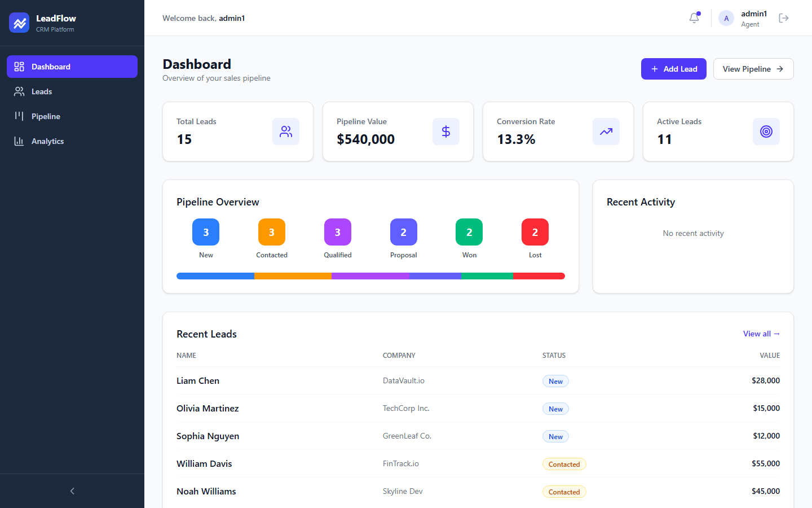Click the red segment of pipeline bar
Image resolution: width=812 pixels, height=508 pixels.
(539, 276)
